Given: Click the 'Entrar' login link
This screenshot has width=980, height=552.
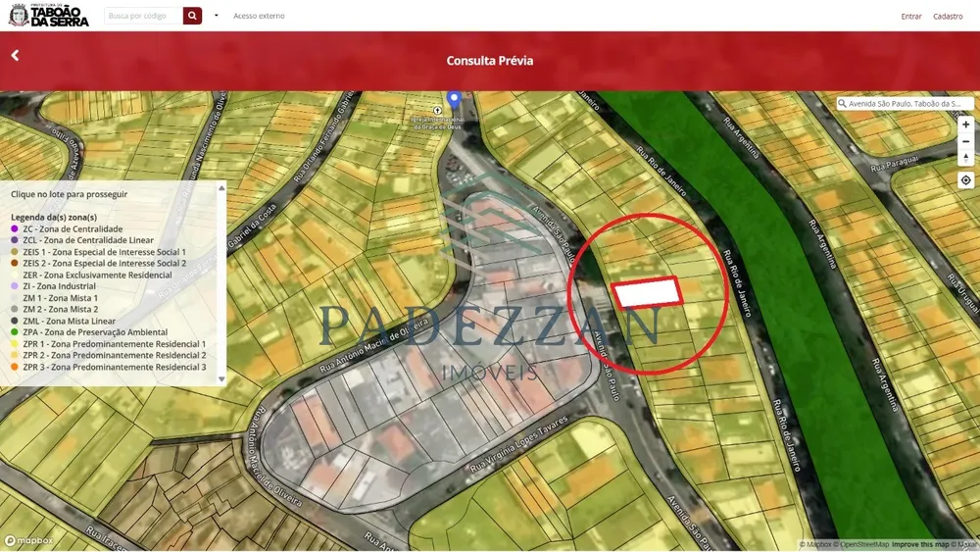Looking at the screenshot, I should click(x=911, y=17).
